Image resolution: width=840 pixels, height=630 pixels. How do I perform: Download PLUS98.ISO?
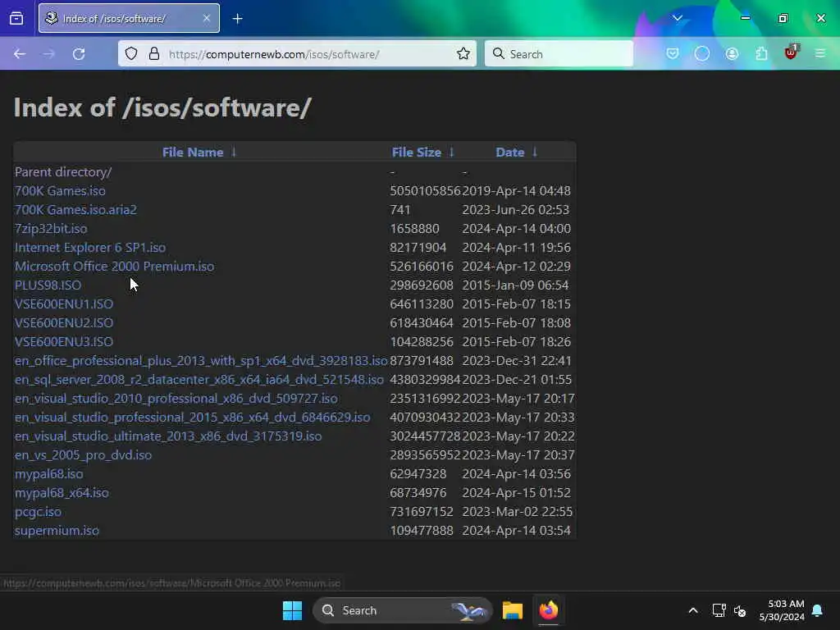coord(48,285)
